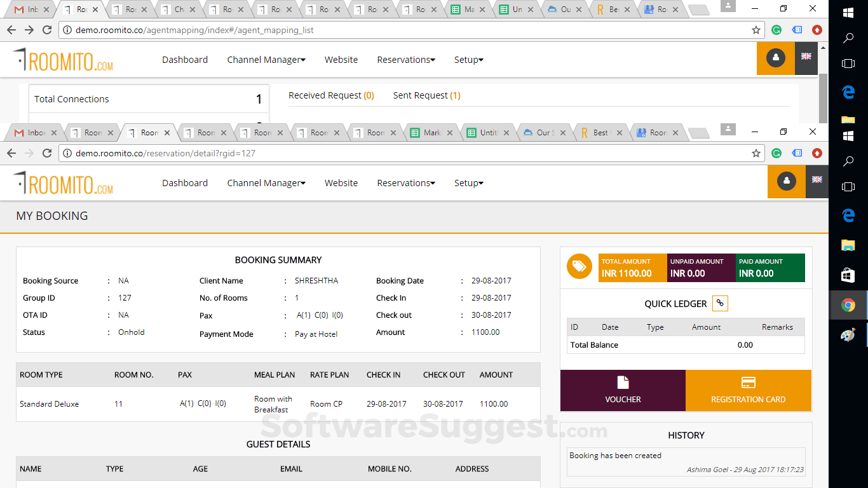Screen dimensions: 868x488
Task: Select the 'Standard Deluxe' room row
Action: pos(278,404)
